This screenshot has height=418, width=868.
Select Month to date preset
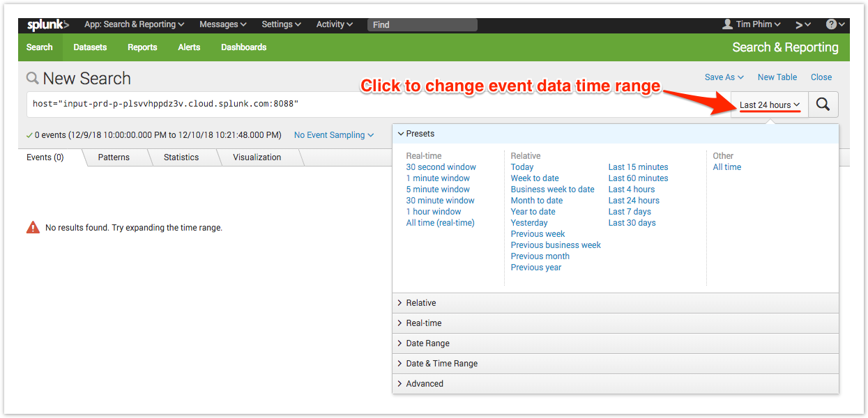click(537, 201)
